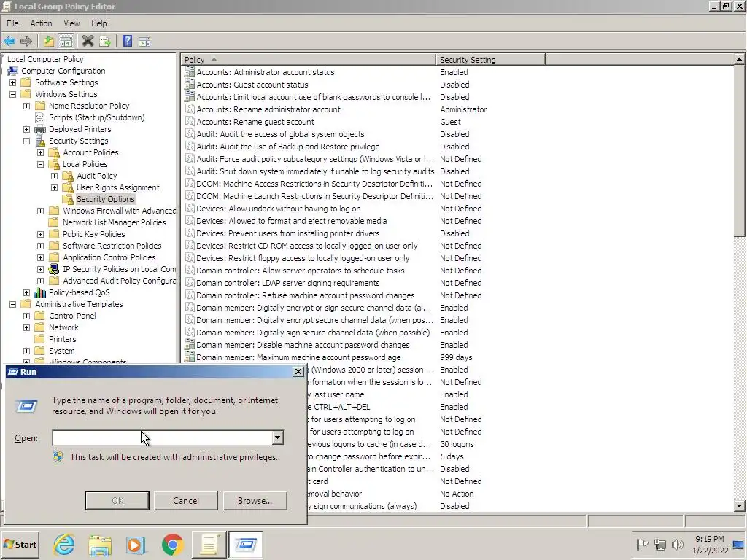Open Windows Explorer from taskbar
The height and width of the screenshot is (560, 747).
tap(100, 544)
